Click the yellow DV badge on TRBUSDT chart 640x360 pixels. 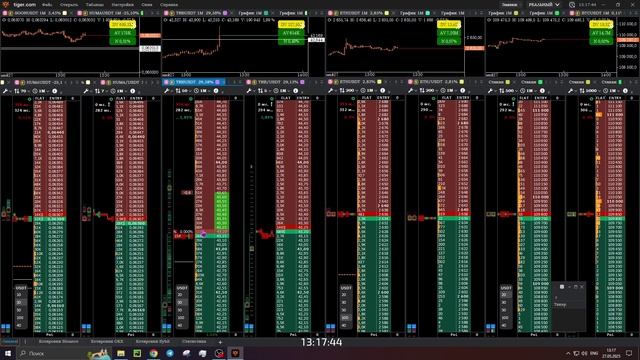(291, 24)
